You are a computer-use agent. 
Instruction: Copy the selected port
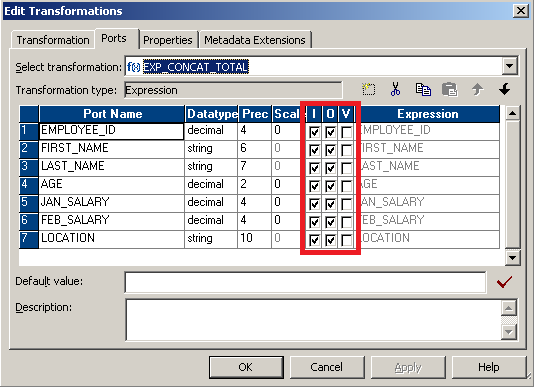(423, 90)
